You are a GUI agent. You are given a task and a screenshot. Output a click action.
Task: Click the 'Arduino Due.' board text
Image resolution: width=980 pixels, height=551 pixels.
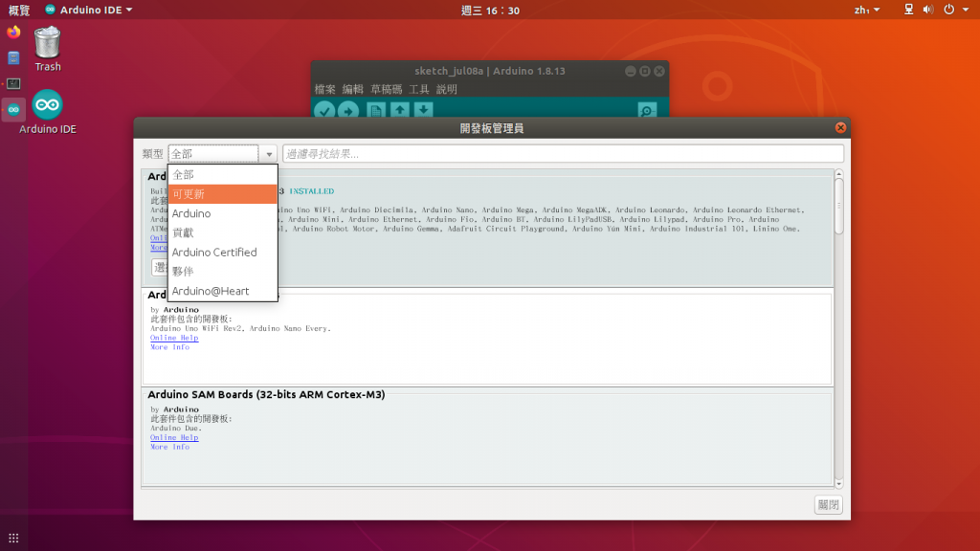[x=176, y=429]
